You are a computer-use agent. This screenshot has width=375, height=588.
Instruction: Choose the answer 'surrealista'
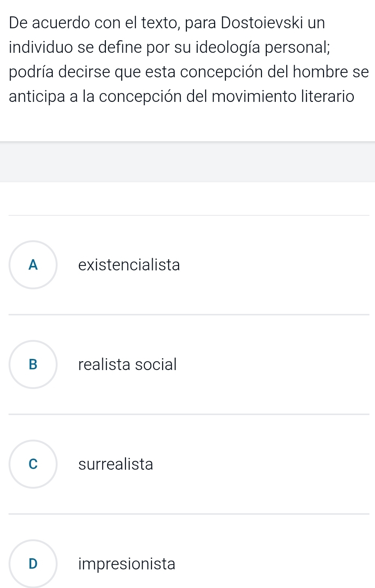pyautogui.click(x=116, y=464)
